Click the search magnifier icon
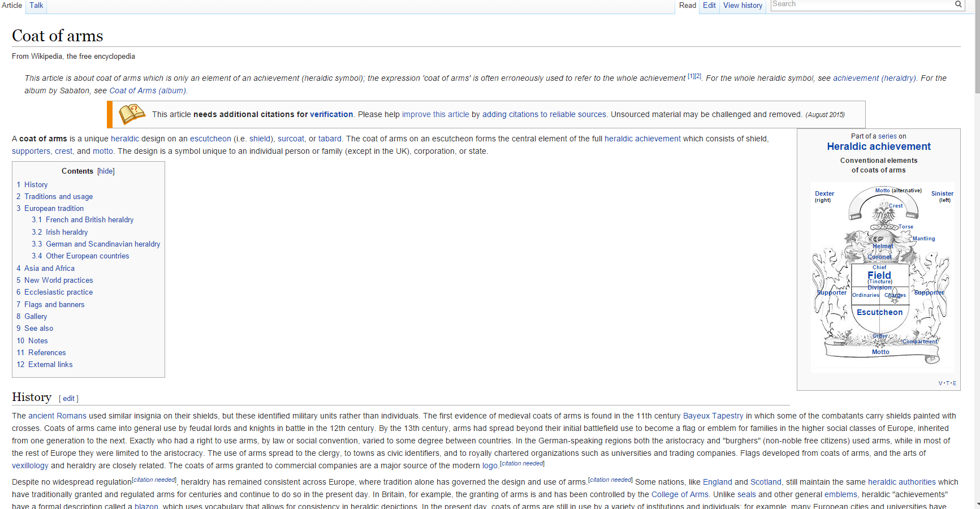 pyautogui.click(x=958, y=5)
